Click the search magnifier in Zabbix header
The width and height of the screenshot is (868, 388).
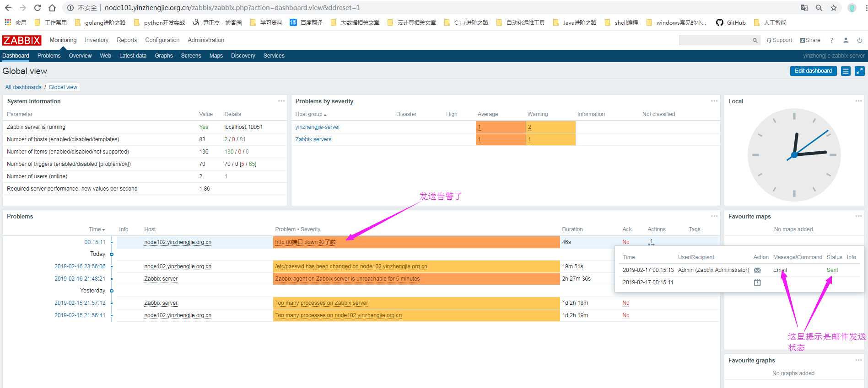point(755,40)
